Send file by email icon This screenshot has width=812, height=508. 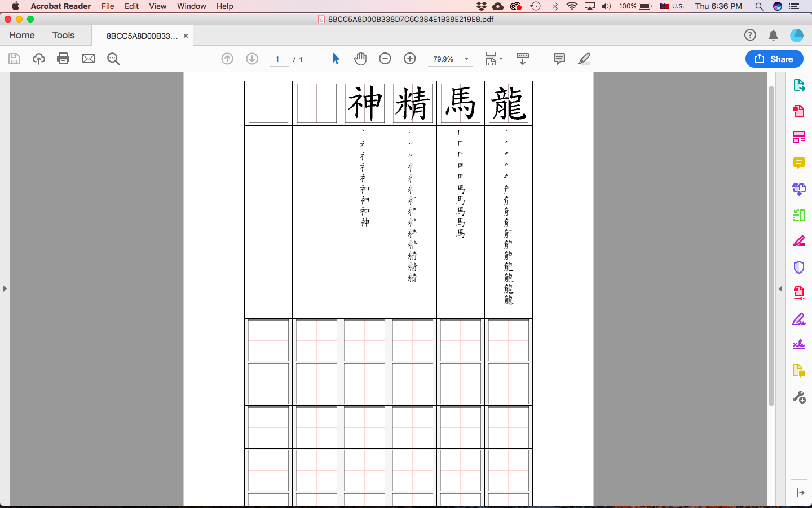[89, 59]
